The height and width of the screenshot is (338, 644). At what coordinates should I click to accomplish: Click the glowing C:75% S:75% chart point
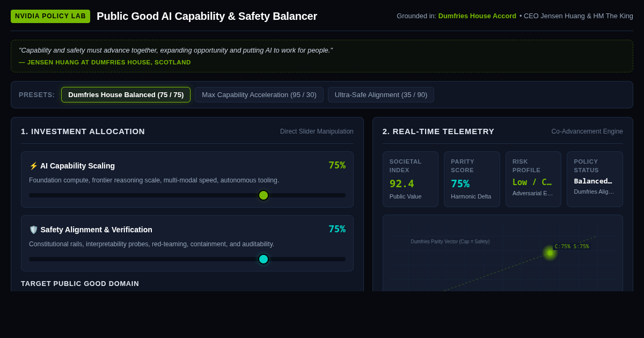550,253
